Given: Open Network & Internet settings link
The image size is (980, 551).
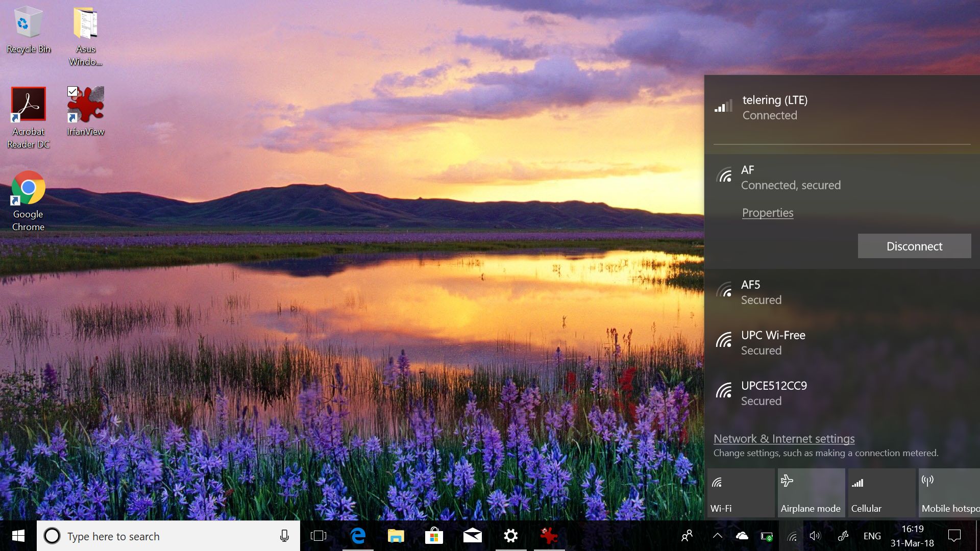Looking at the screenshot, I should [x=783, y=439].
